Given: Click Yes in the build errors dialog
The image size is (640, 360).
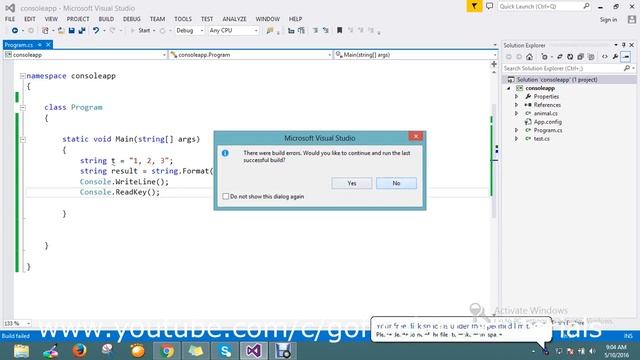Looking at the screenshot, I should [x=351, y=183].
